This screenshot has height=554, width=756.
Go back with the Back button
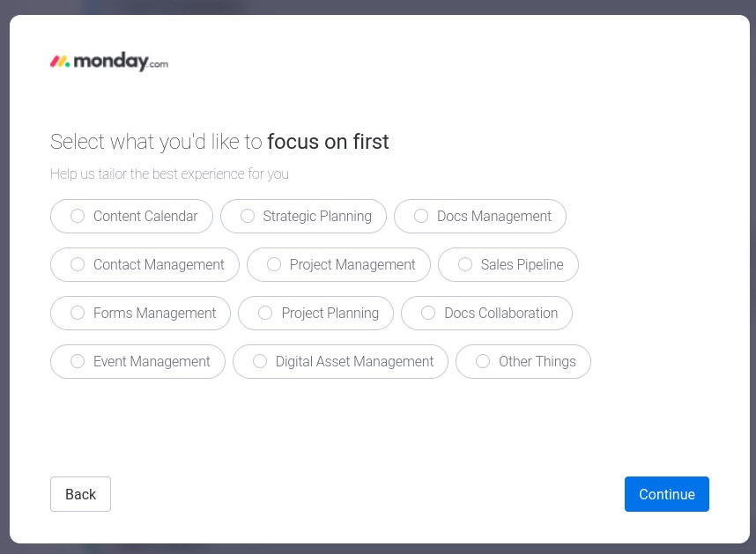tap(80, 494)
